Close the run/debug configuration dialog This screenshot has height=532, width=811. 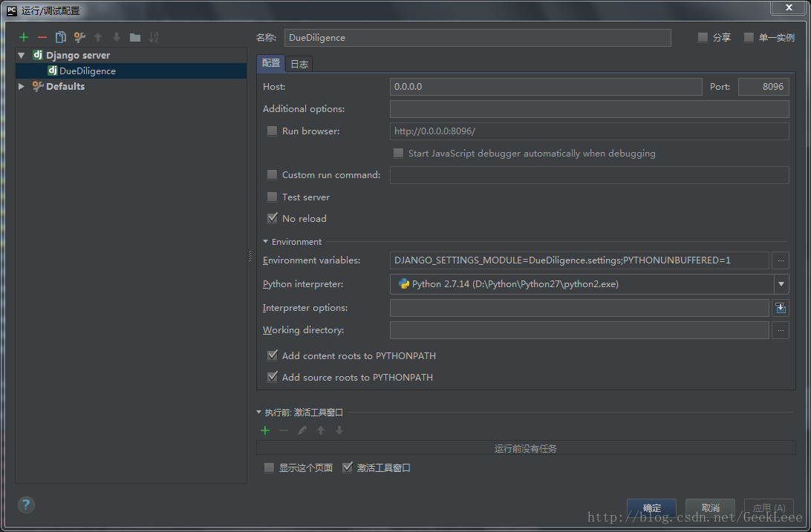tap(789, 7)
